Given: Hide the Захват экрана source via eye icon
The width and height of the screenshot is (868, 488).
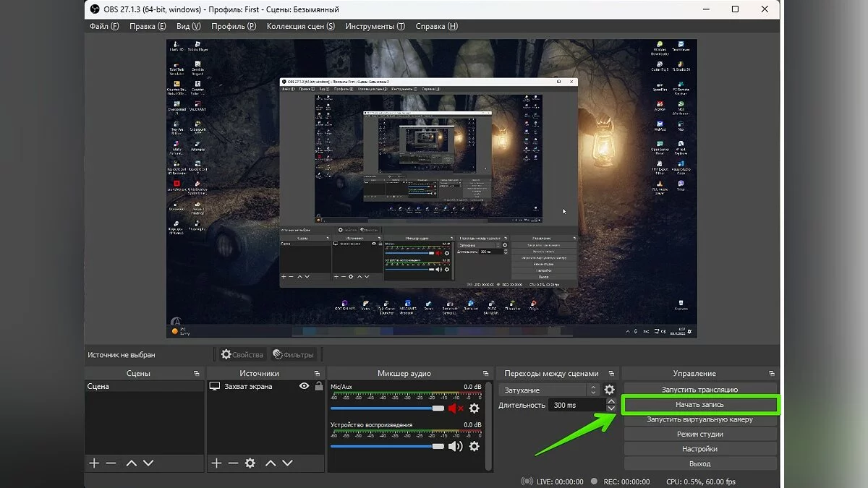Looking at the screenshot, I should click(305, 387).
